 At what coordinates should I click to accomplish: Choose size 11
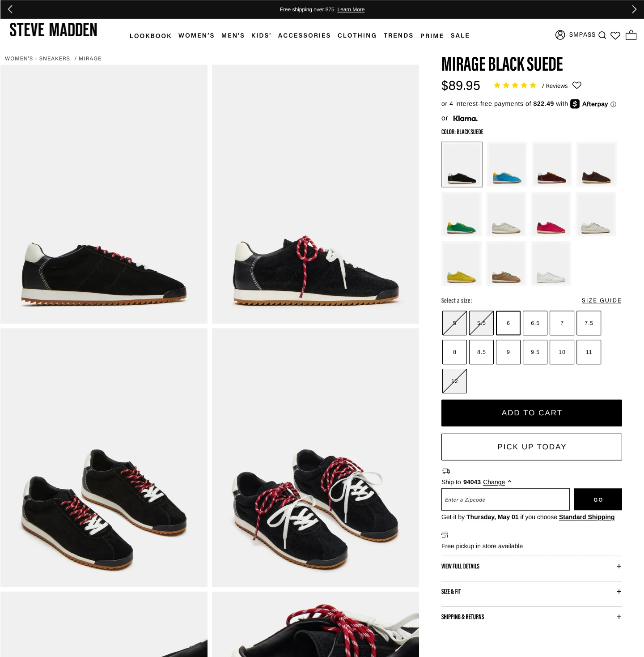[589, 352]
